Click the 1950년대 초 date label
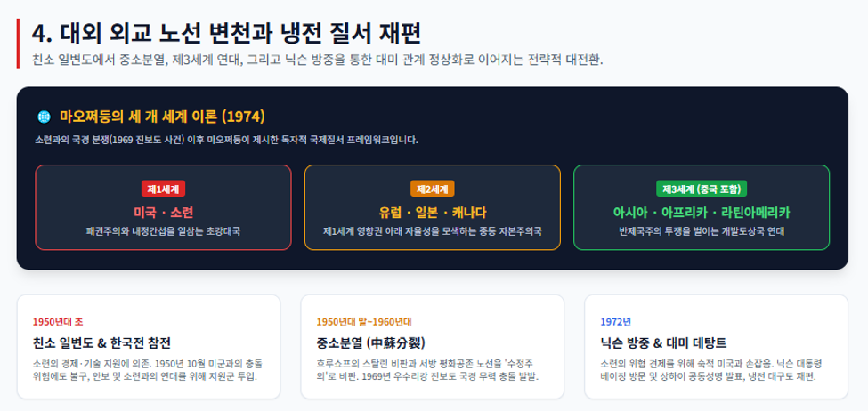 pyautogui.click(x=58, y=322)
